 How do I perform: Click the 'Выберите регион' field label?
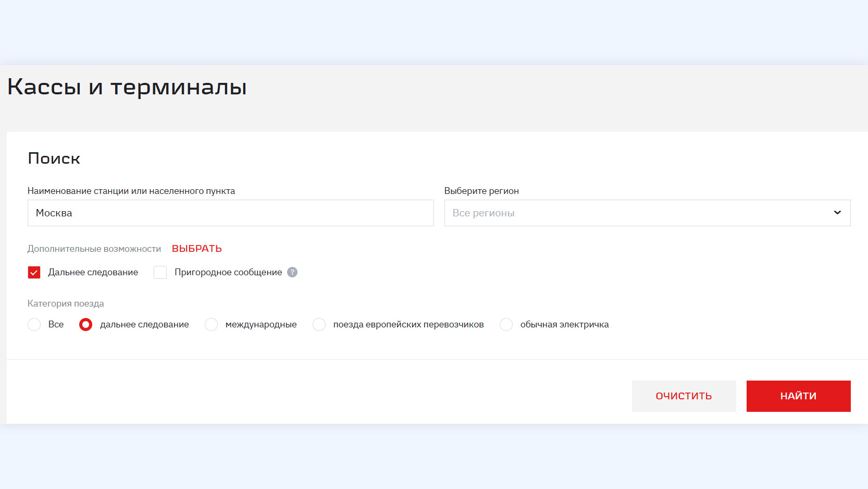tap(481, 191)
